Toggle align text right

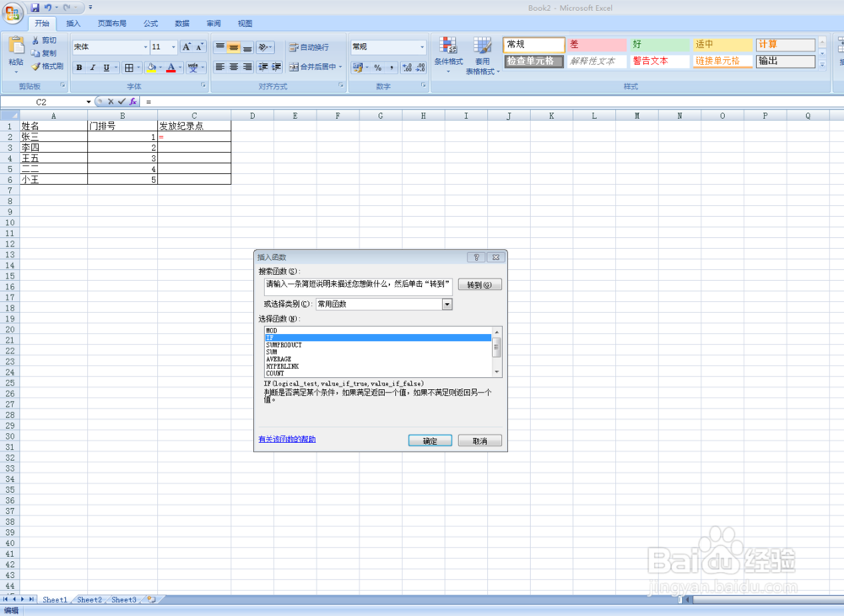247,67
